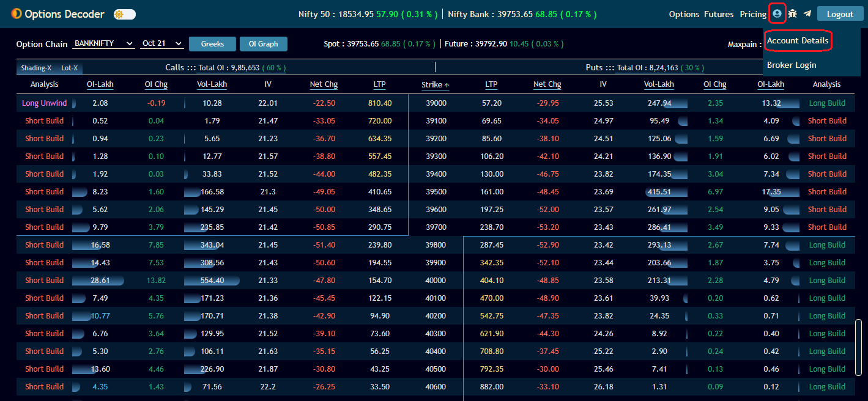Select strike 40000 cell
The width and height of the screenshot is (868, 401).
click(x=436, y=281)
